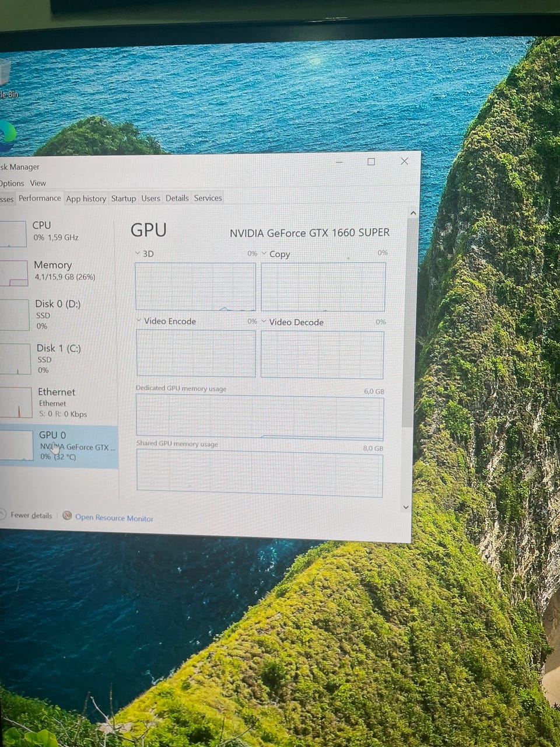Screen dimensions: 560x747
Task: Click the Microsoft Edge desktop icon
Action: click(x=6, y=135)
